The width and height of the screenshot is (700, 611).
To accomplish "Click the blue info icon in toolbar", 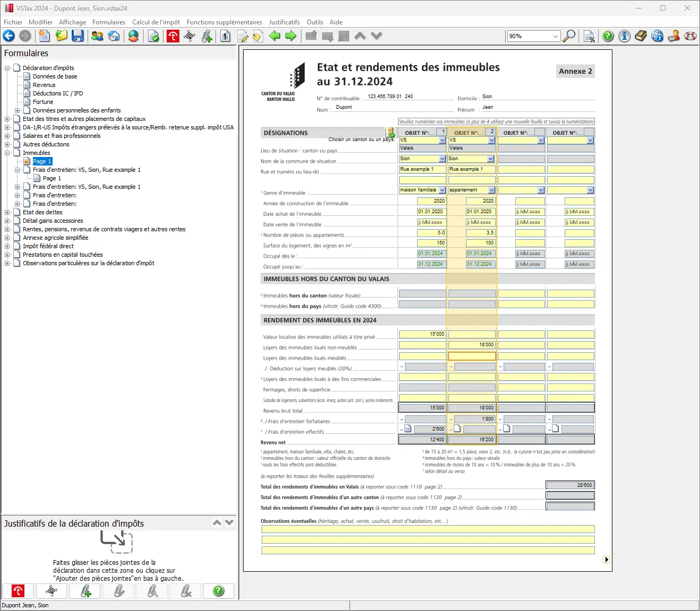I will coord(625,36).
